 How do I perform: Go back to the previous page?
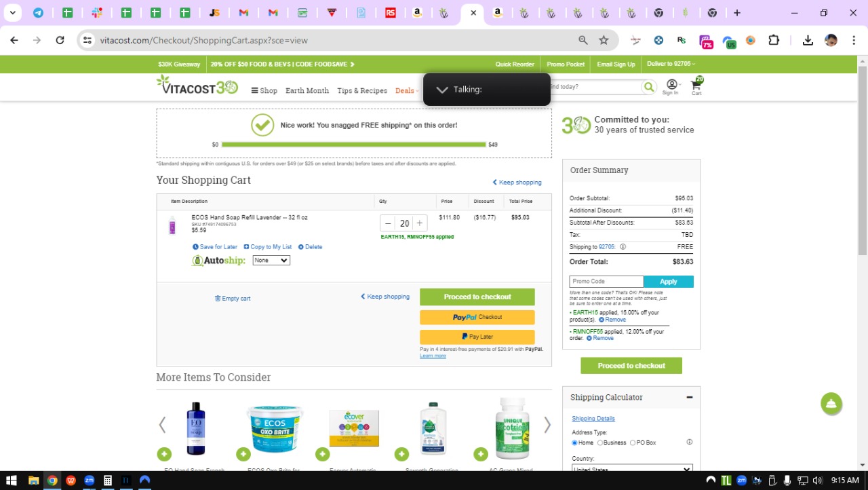point(14,40)
